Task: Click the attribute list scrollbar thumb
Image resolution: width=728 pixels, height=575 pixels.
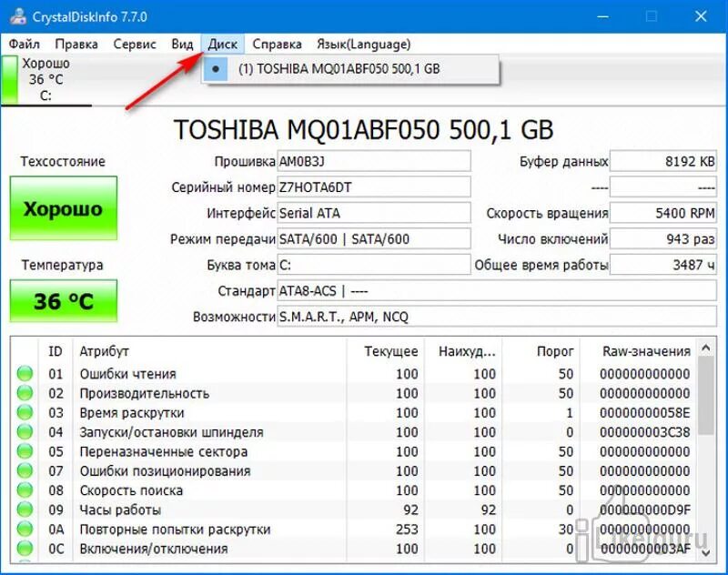Action: click(x=706, y=396)
